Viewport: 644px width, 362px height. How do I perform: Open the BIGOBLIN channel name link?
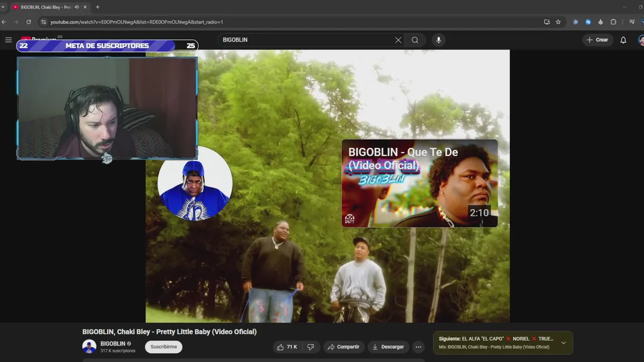[113, 344]
